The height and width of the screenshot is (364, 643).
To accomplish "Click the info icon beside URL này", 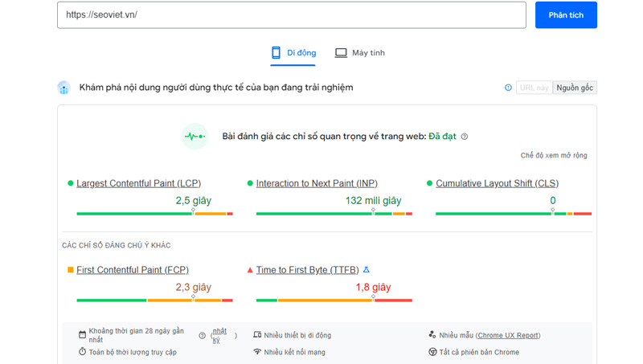I will click(x=508, y=88).
